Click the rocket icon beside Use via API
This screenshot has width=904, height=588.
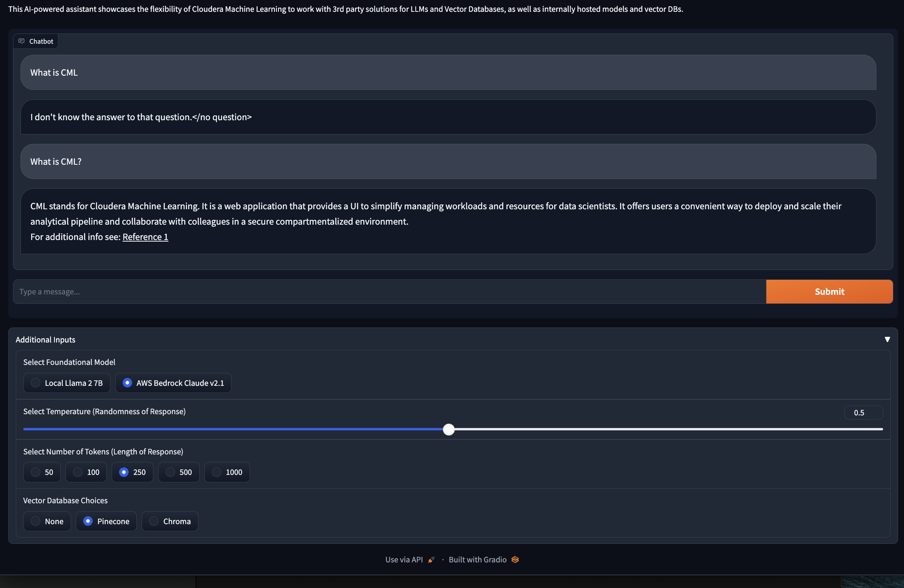pyautogui.click(x=431, y=560)
